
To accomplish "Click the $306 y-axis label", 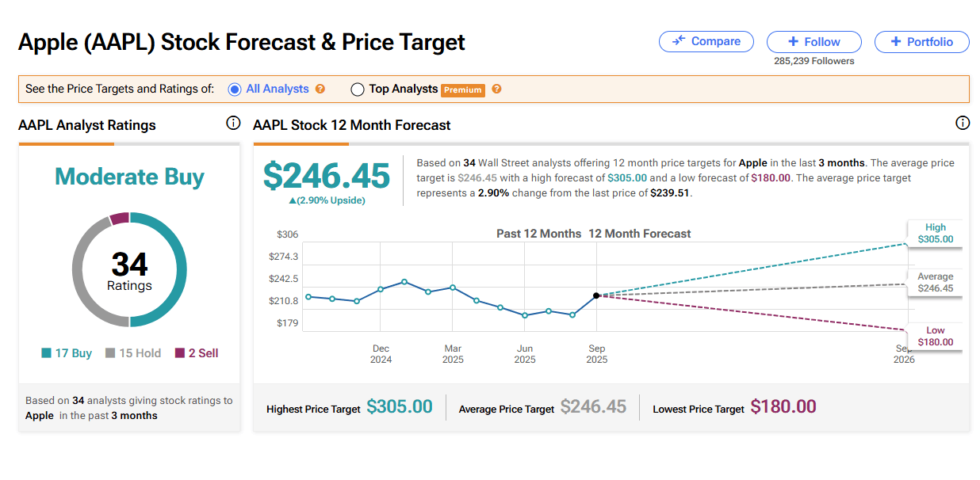I will point(287,234).
